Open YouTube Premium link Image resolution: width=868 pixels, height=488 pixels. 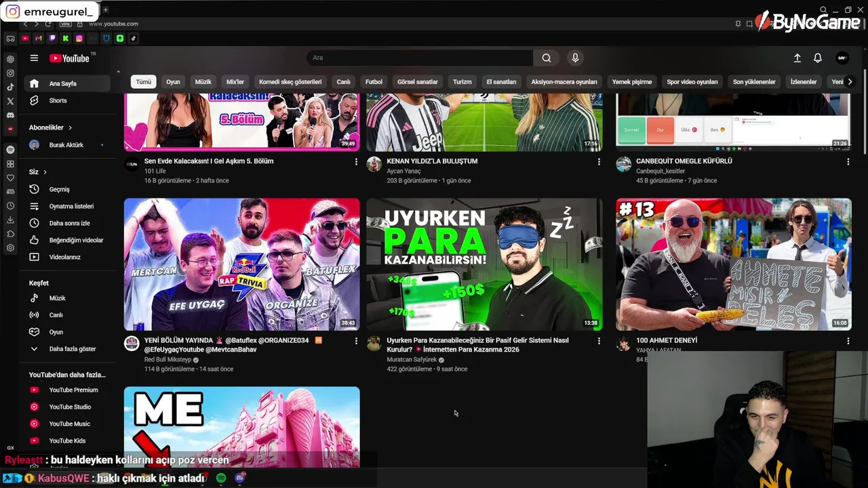click(66, 390)
